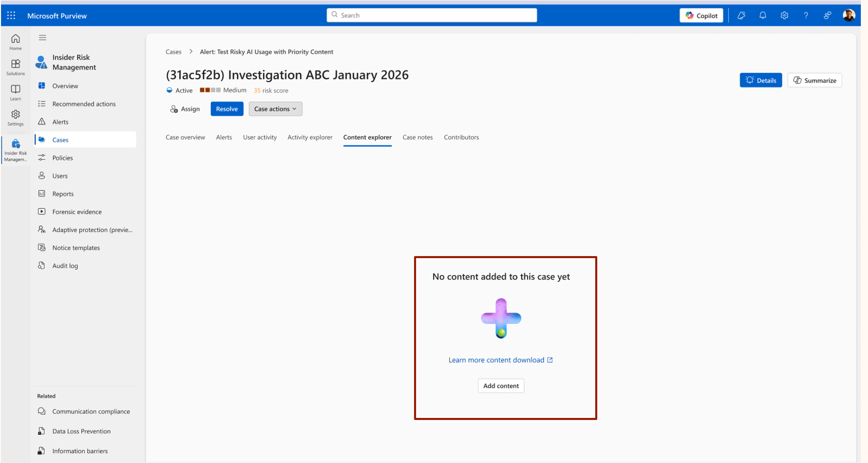Click the Resolve button
Screen dimensions: 868x463
tap(227, 109)
